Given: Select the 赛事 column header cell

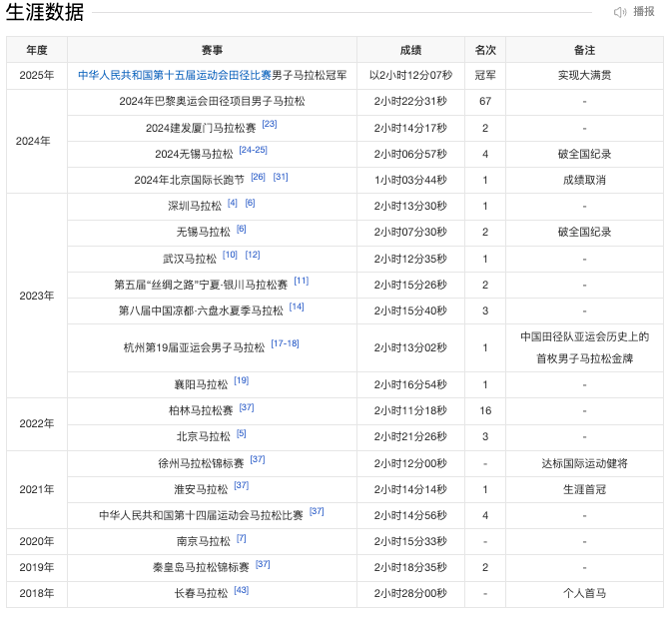Looking at the screenshot, I should 212,49.
